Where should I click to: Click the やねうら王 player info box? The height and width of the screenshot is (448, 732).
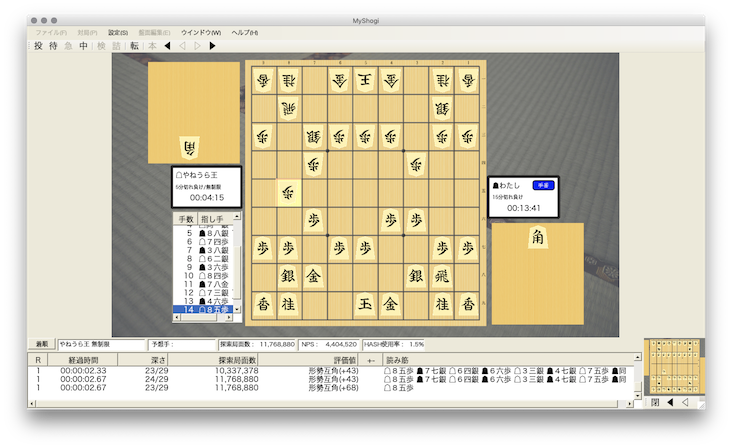tap(206, 187)
